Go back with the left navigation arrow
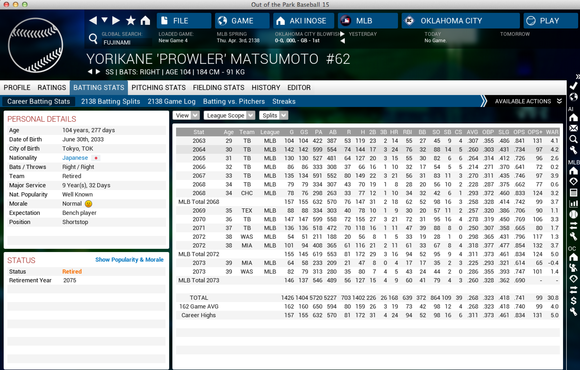Image resolution: width=580 pixels, height=370 pixels. [93, 21]
